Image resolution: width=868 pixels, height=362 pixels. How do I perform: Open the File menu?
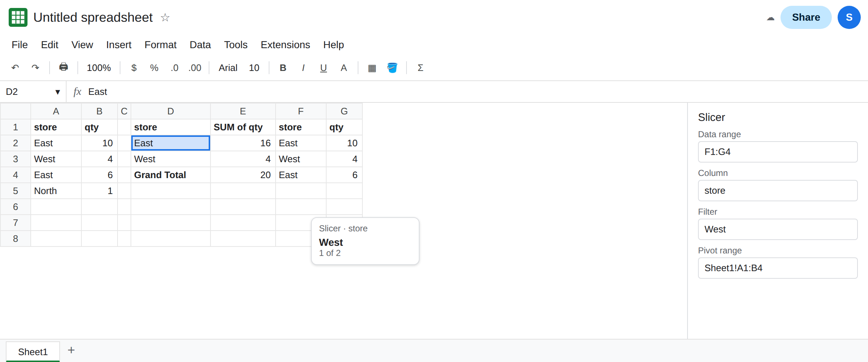click(x=20, y=45)
